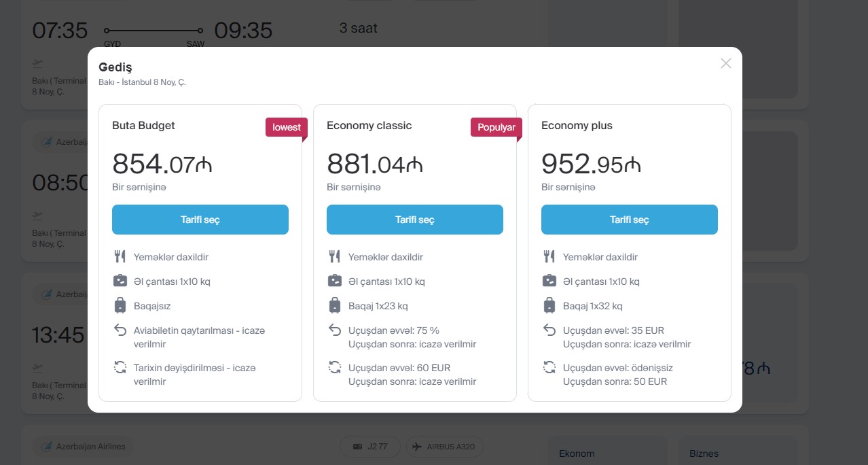Click the Baqajsız suitcase icon in Buta Budget

pyautogui.click(x=120, y=305)
